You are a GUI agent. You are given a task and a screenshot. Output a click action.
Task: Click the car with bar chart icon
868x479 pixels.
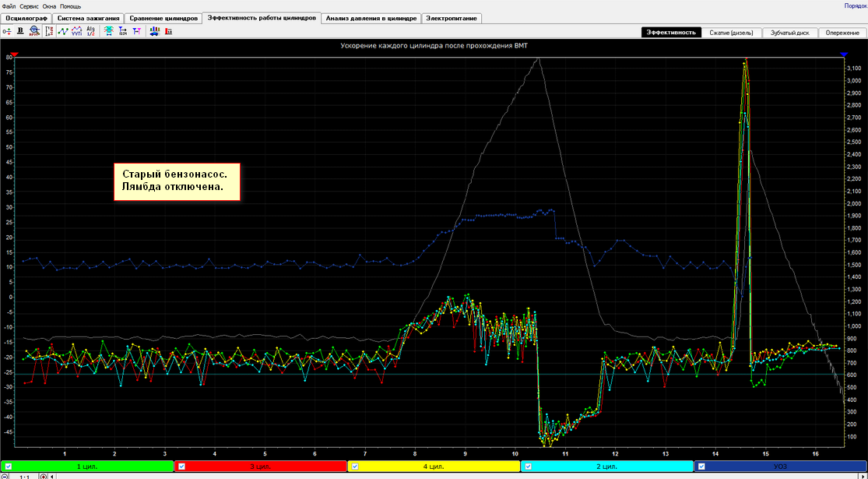click(155, 32)
